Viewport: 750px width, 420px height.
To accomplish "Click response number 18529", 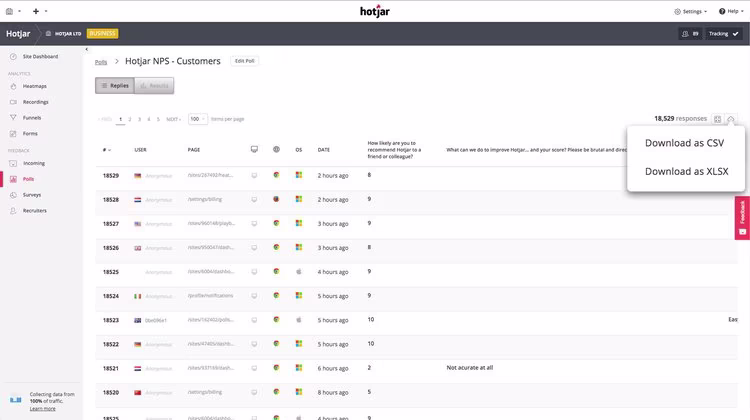I will coord(110,176).
